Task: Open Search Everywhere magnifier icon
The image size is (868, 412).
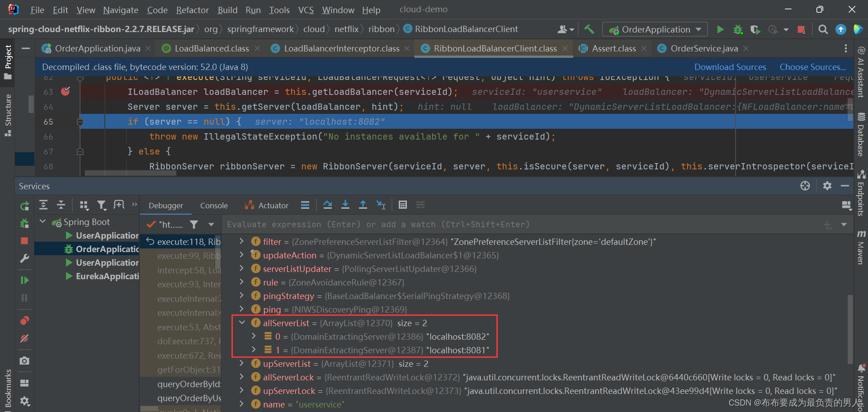Action: coord(823,29)
